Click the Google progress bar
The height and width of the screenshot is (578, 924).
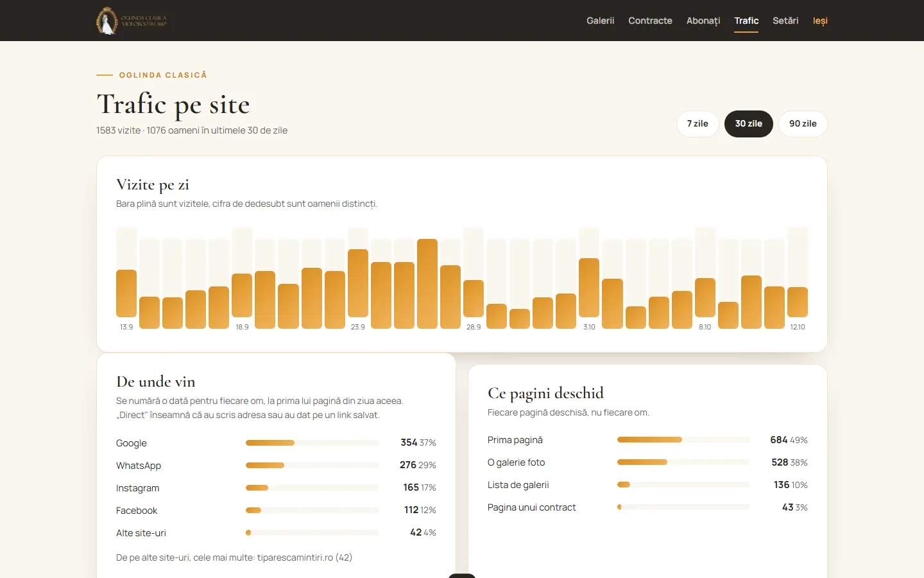click(x=312, y=442)
